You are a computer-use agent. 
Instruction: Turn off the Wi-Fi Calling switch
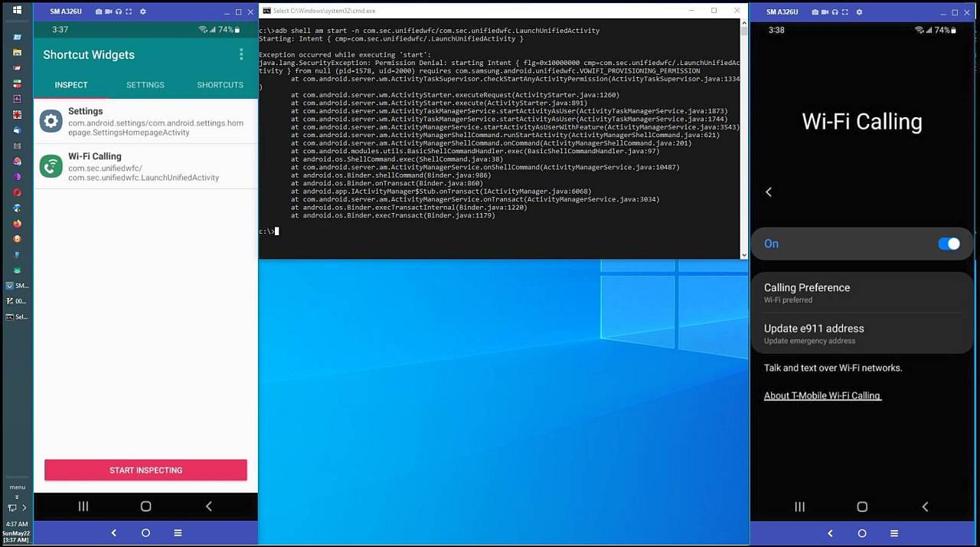[x=949, y=244]
